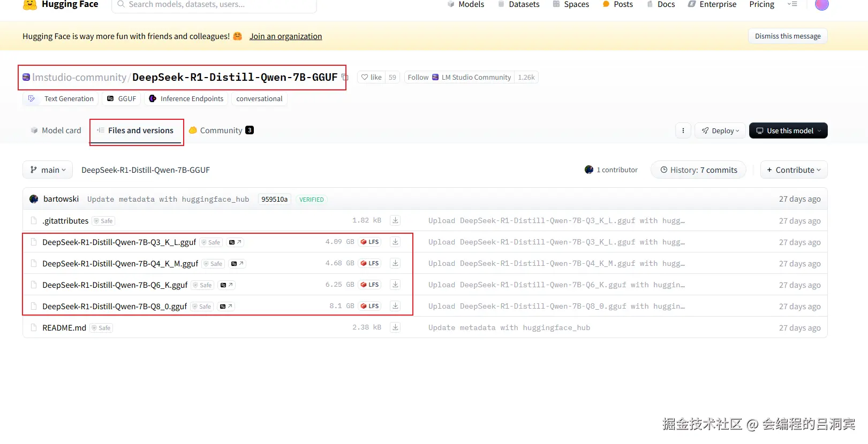Click the LFS badge on Q4_K_M file

[369, 263]
